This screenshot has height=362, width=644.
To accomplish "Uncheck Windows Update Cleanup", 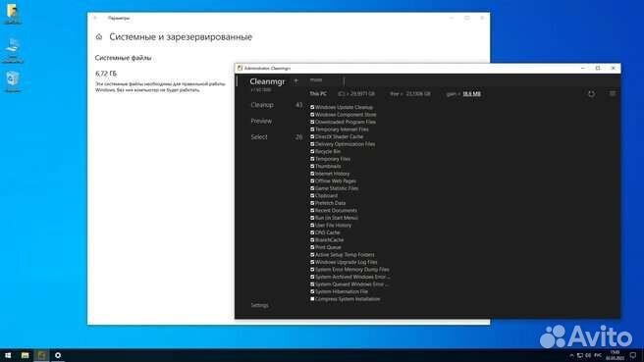I will click(312, 107).
